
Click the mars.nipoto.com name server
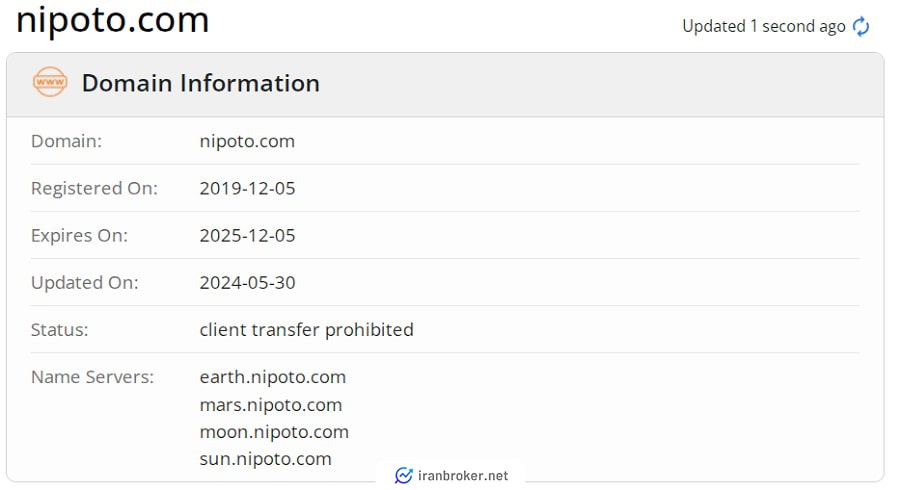[x=270, y=405]
